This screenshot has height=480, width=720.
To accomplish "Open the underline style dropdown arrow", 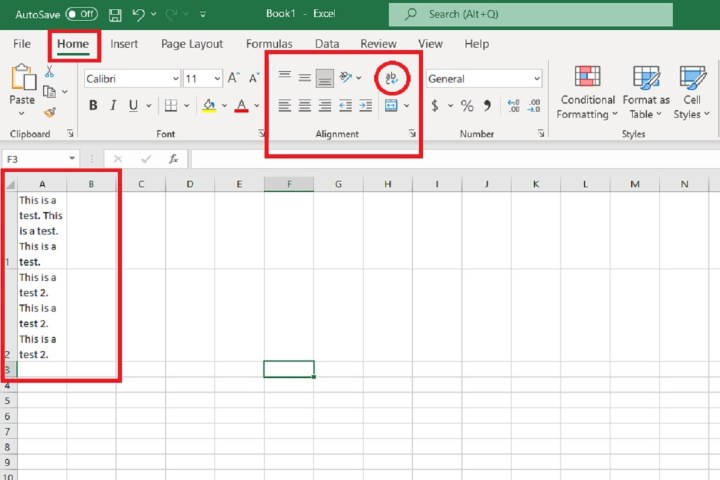I will point(149,106).
